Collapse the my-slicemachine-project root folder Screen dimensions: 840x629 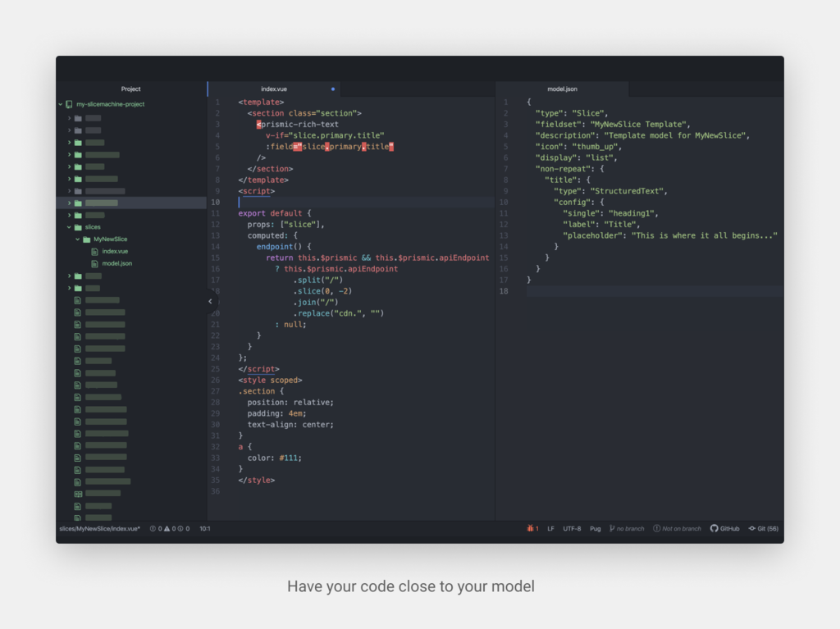click(x=59, y=104)
